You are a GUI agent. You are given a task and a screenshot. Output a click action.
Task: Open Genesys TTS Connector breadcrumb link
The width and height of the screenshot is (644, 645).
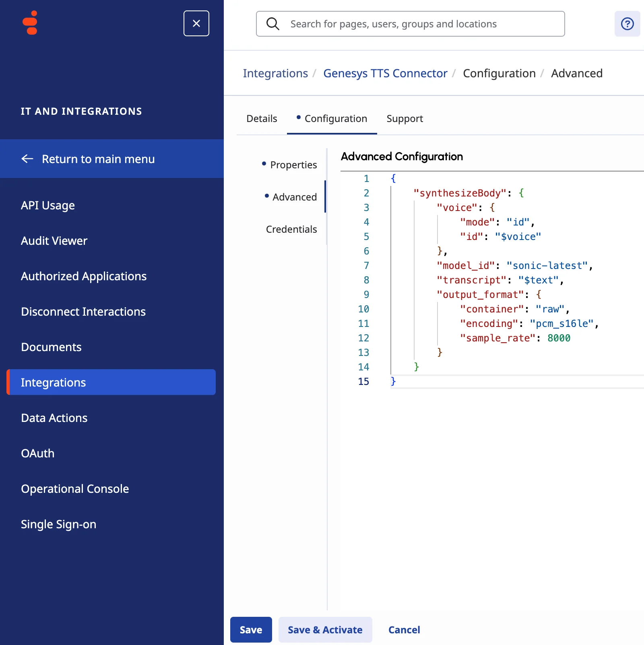tap(385, 73)
